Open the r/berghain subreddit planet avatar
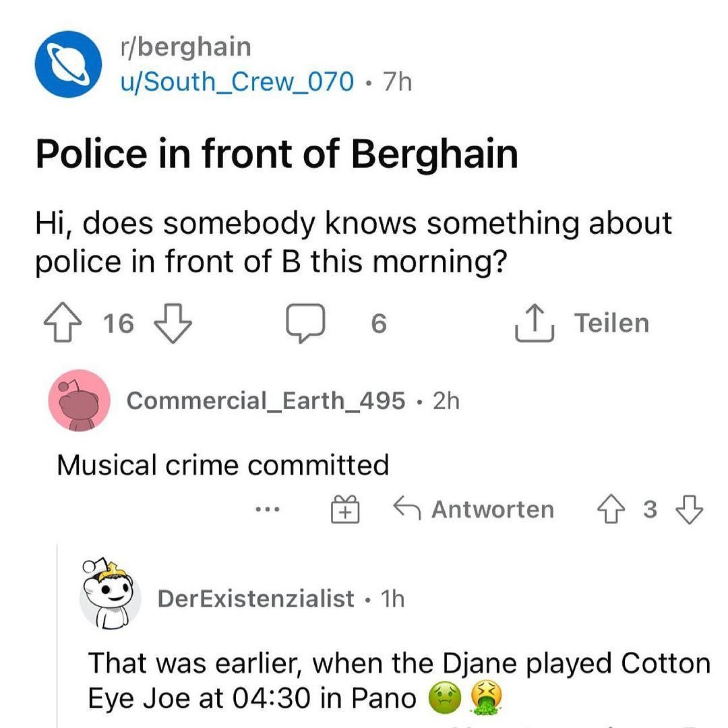This screenshot has height=728, width=728. point(68,64)
